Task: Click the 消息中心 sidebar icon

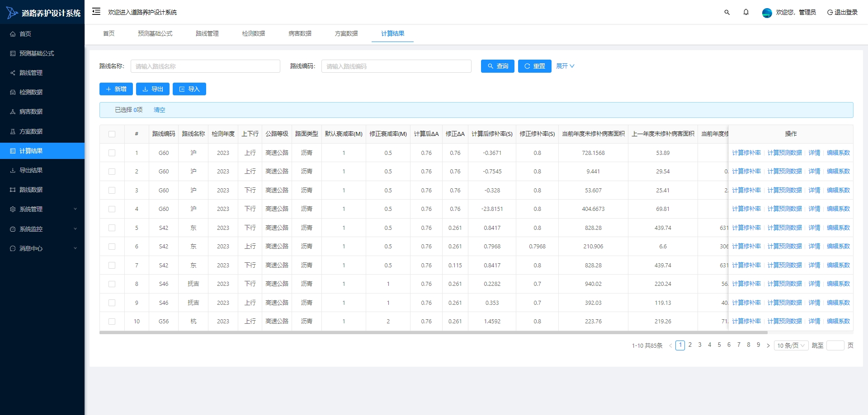Action: point(13,248)
